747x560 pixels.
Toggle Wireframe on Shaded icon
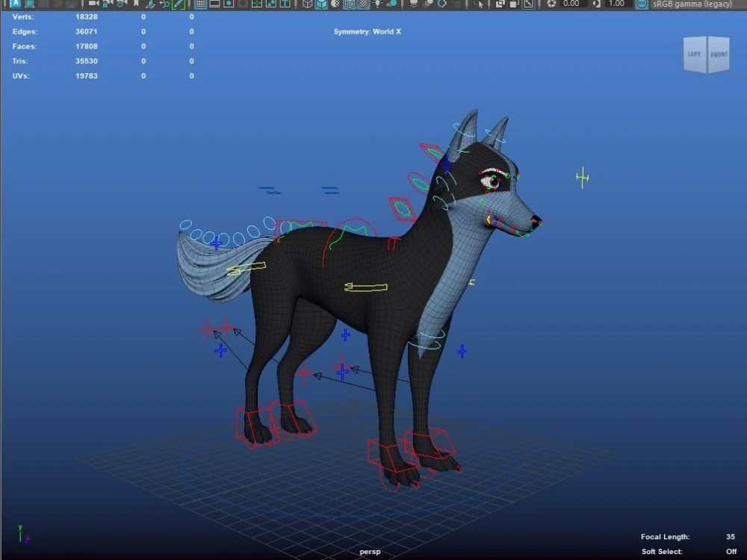tap(350, 3)
